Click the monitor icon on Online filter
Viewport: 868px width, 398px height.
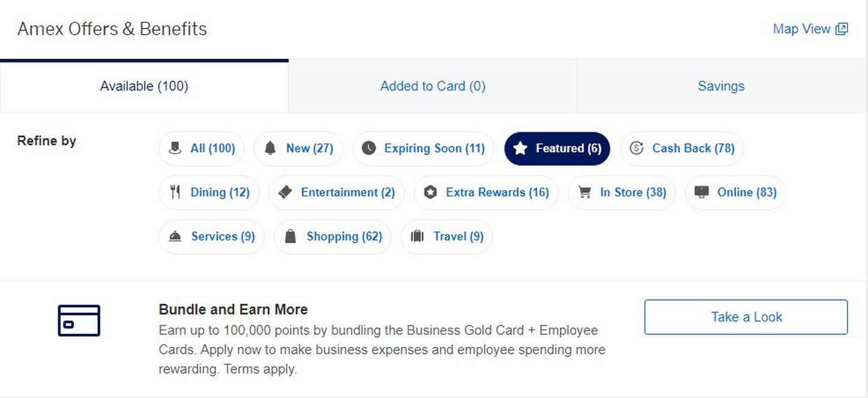pyautogui.click(x=701, y=192)
